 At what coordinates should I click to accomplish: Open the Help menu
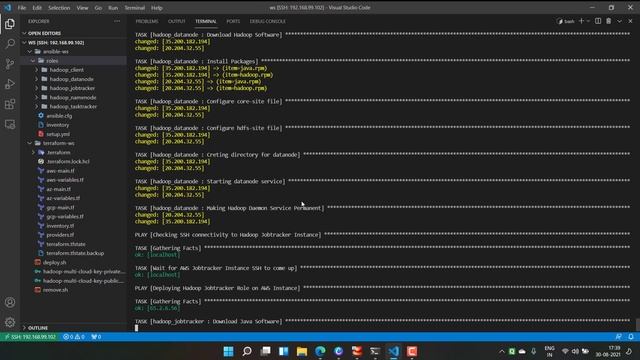tap(157, 8)
